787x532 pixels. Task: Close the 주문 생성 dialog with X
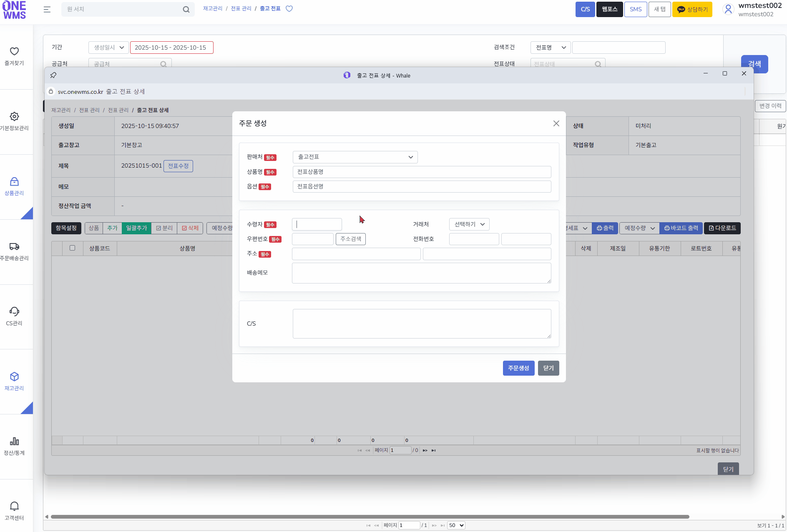click(556, 123)
